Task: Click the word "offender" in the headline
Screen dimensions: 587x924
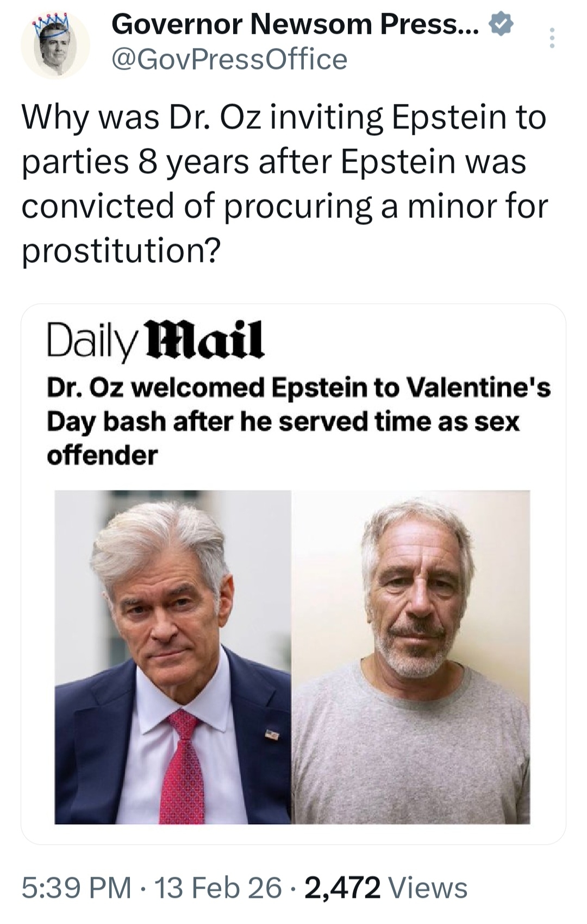Action: coord(102,455)
